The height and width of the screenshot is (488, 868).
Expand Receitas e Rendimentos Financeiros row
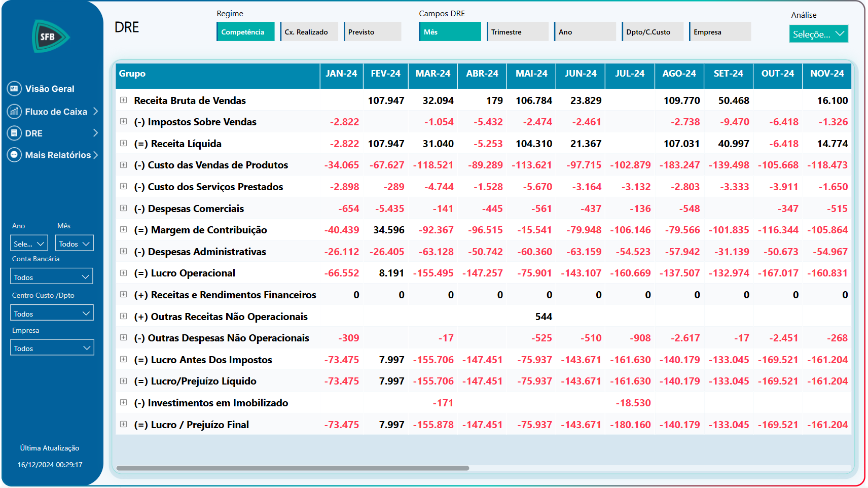coord(123,294)
